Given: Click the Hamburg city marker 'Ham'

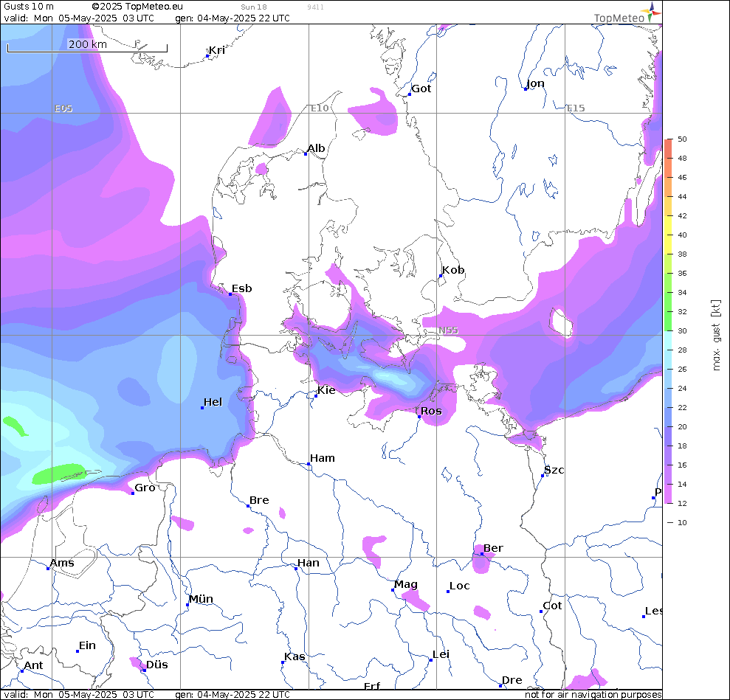Looking at the screenshot, I should (x=309, y=464).
